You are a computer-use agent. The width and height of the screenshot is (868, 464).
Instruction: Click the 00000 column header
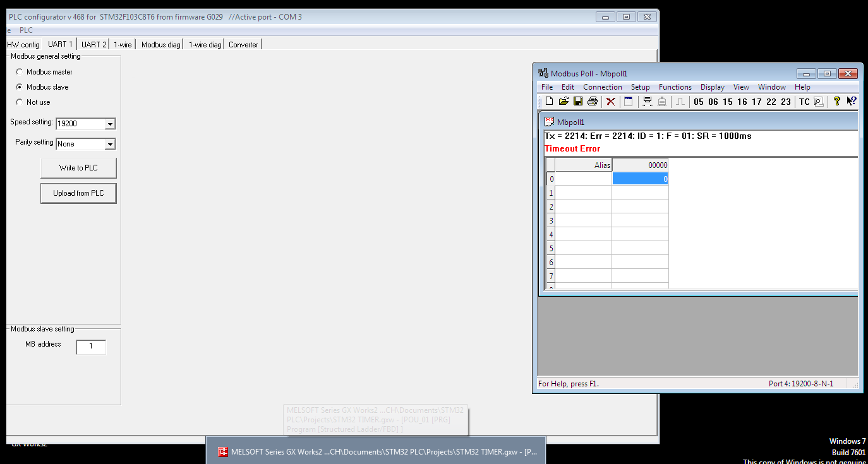(641, 165)
